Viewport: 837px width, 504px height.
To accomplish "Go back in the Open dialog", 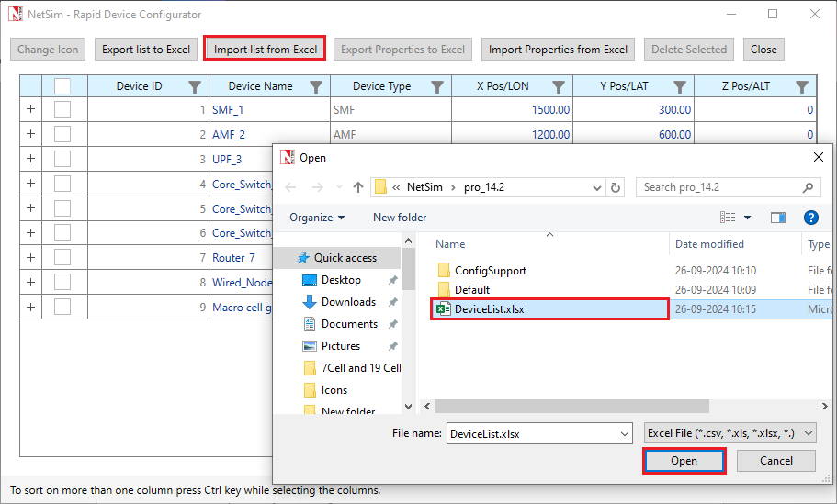I will pos(291,187).
